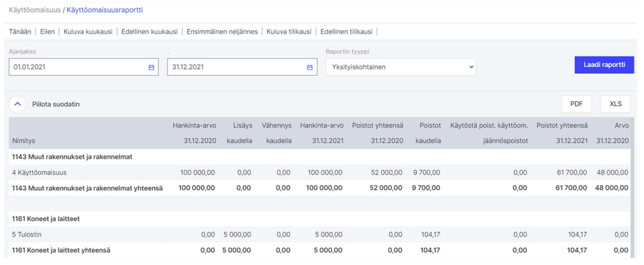Click the Käyttöomaisuusraportti breadcrumb link
This screenshot has width=644, height=265.
[105, 10]
